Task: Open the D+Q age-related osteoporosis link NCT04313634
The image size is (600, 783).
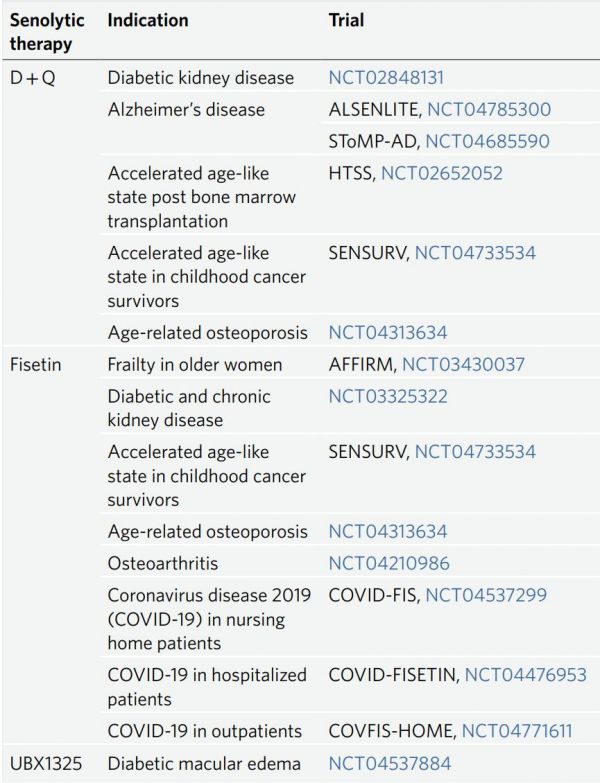Action: (x=387, y=333)
